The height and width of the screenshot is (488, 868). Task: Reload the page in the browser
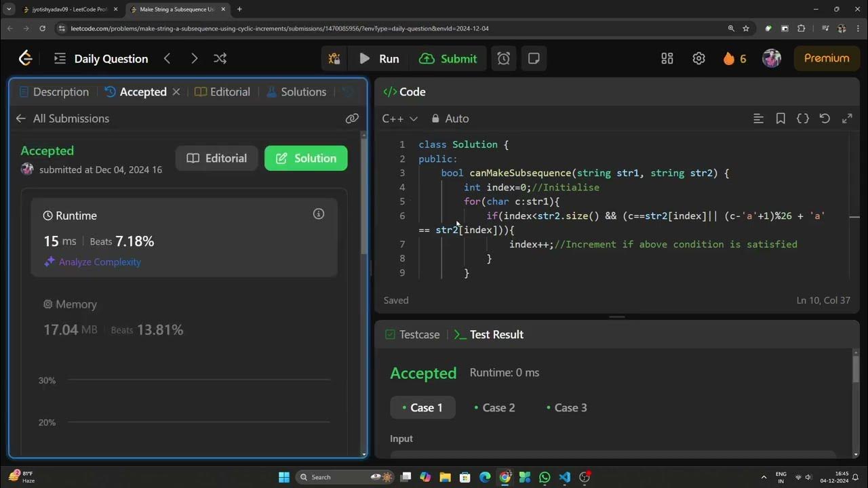pos(42,28)
